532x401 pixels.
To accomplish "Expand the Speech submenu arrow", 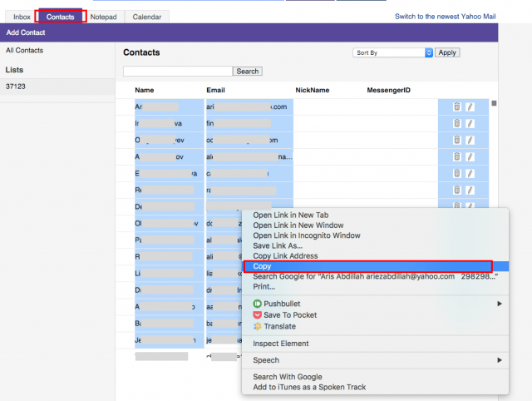I will pos(500,360).
